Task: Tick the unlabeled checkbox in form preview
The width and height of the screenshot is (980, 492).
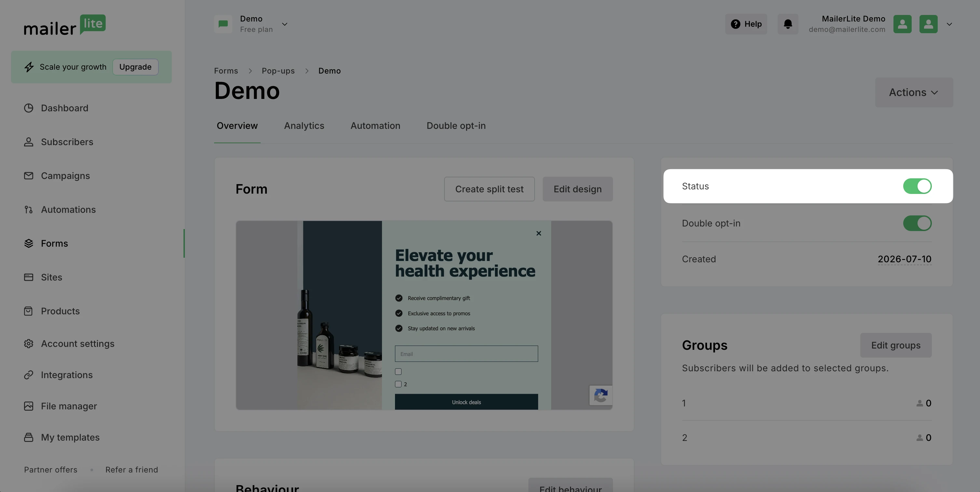Action: coord(398,372)
